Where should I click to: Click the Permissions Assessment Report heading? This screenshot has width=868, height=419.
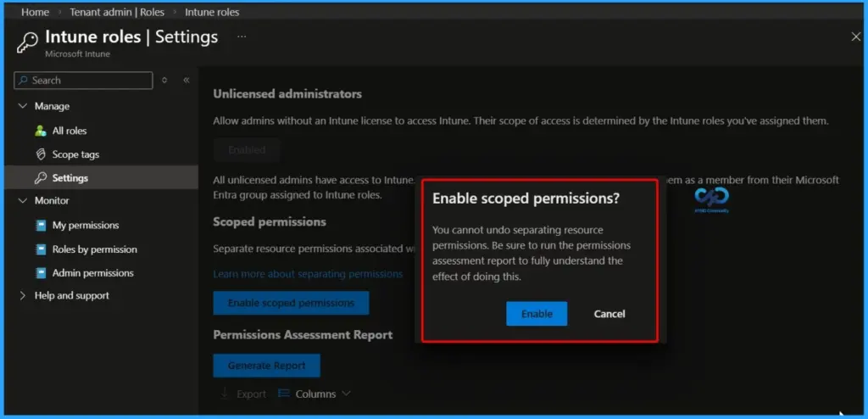(303, 335)
